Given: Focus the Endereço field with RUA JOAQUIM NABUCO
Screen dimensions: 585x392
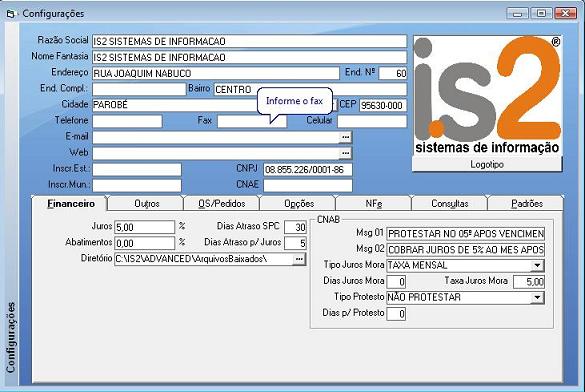Looking at the screenshot, I should click(216, 73).
